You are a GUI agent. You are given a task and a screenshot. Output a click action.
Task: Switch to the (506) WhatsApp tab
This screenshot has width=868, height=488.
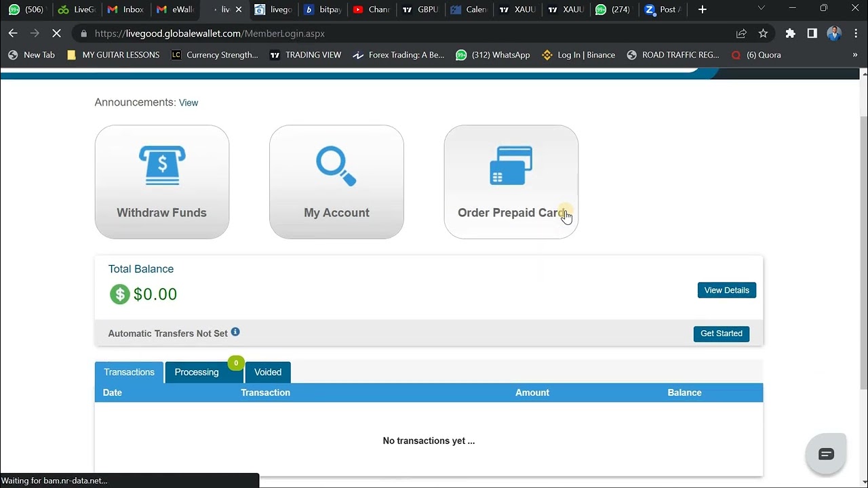click(x=26, y=9)
